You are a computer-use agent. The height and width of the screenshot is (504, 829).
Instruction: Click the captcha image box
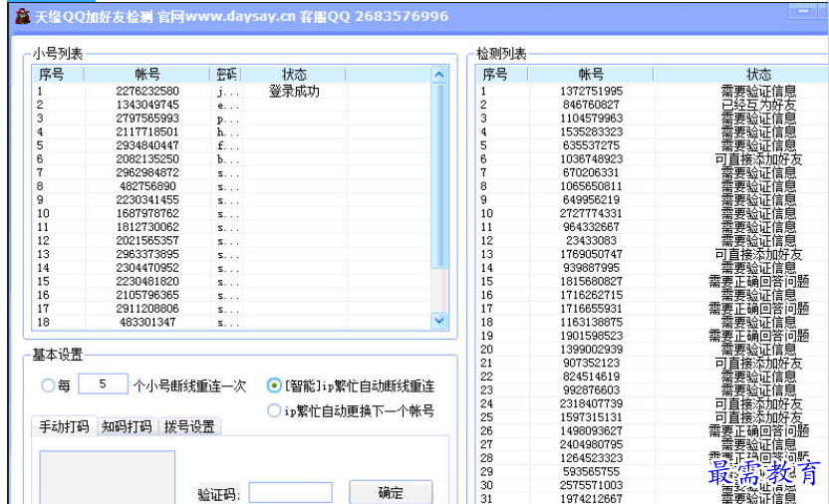pos(108,477)
